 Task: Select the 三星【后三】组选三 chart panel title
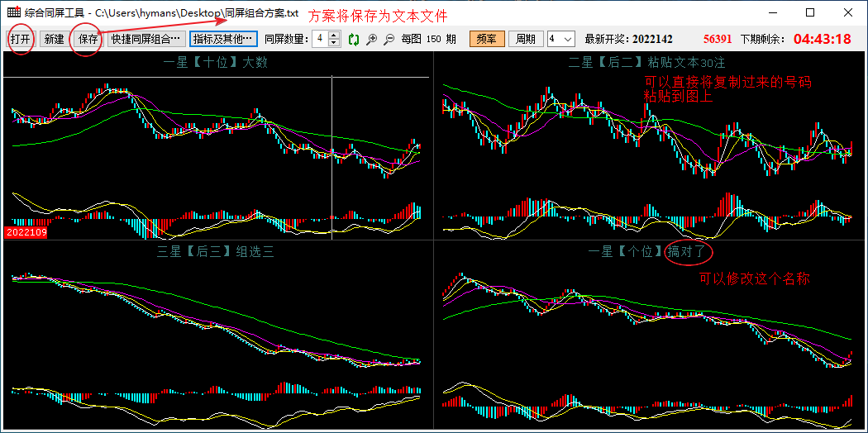click(x=216, y=252)
